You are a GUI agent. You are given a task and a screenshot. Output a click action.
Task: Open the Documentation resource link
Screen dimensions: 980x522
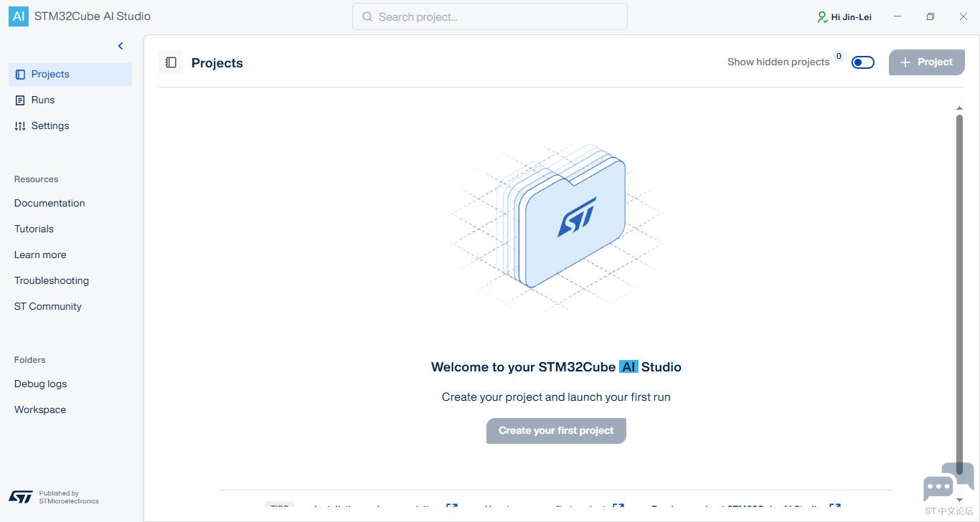click(x=50, y=203)
